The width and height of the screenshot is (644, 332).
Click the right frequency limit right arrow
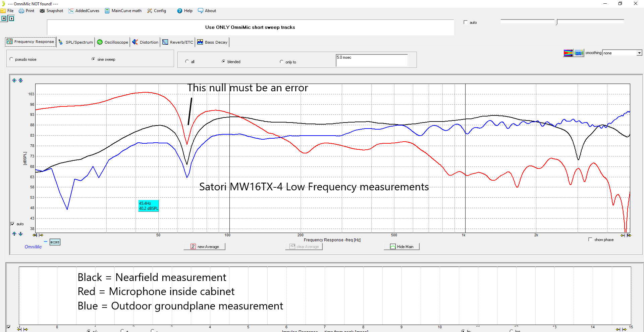click(x=629, y=235)
